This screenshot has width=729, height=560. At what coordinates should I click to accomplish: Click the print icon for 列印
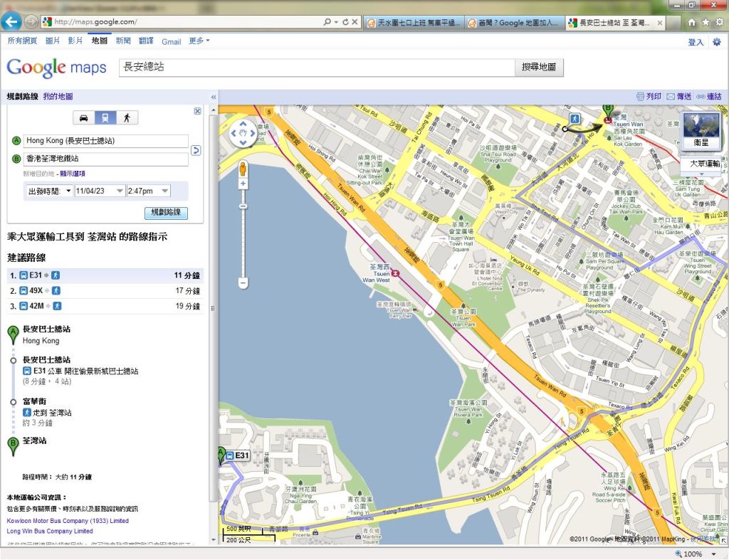pyautogui.click(x=640, y=97)
